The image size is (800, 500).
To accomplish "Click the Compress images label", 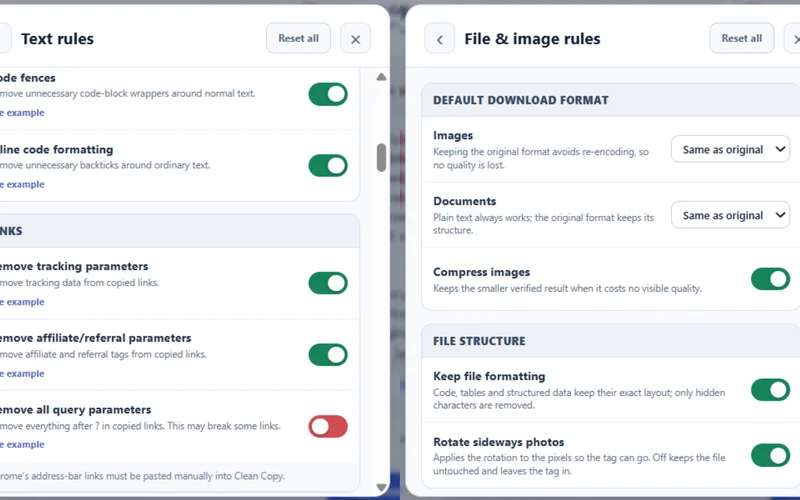I will (x=482, y=272).
